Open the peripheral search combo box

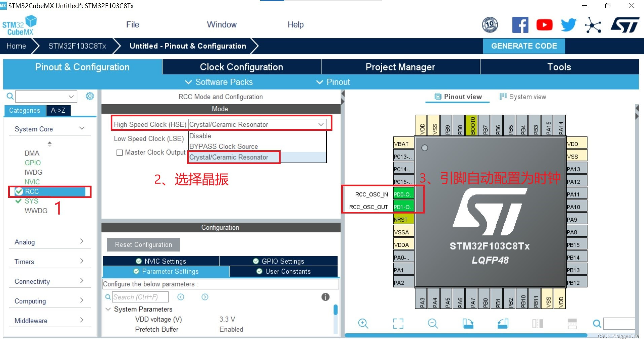tap(46, 97)
